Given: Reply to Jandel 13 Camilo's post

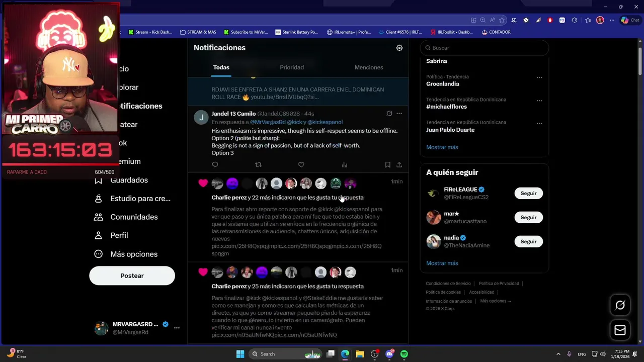Looking at the screenshot, I should [215, 165].
